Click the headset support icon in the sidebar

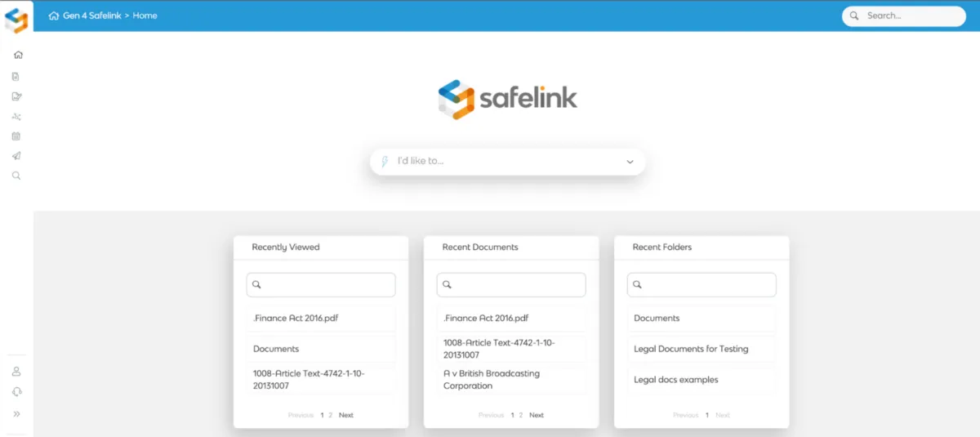tap(16, 392)
